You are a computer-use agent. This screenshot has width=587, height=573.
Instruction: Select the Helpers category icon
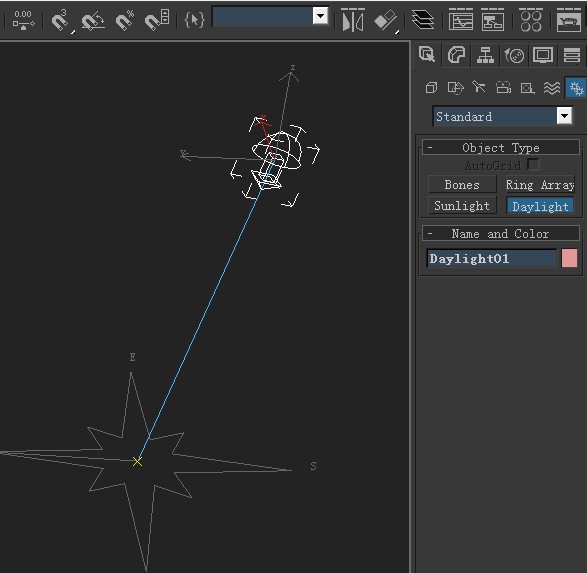point(527,88)
